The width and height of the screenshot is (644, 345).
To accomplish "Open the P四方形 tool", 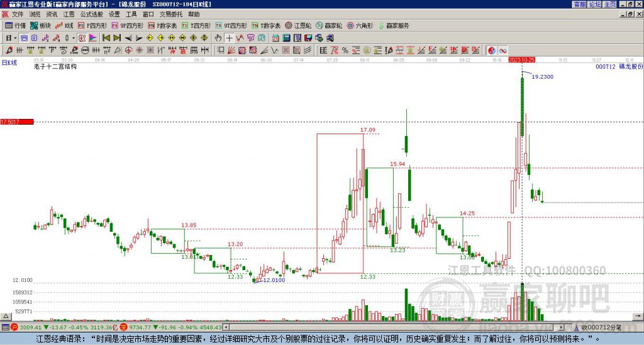I will [x=93, y=25].
